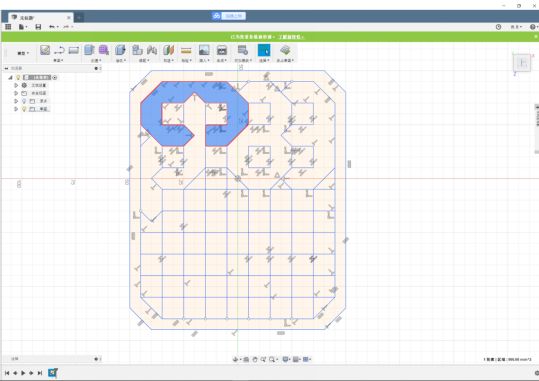Open the job status clock icon
The image size is (539, 381).
point(498,26)
